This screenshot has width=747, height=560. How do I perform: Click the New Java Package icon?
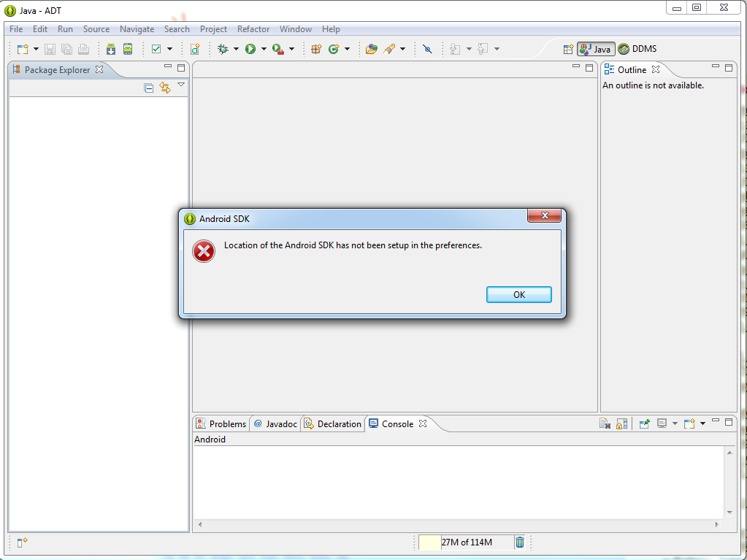coord(316,49)
